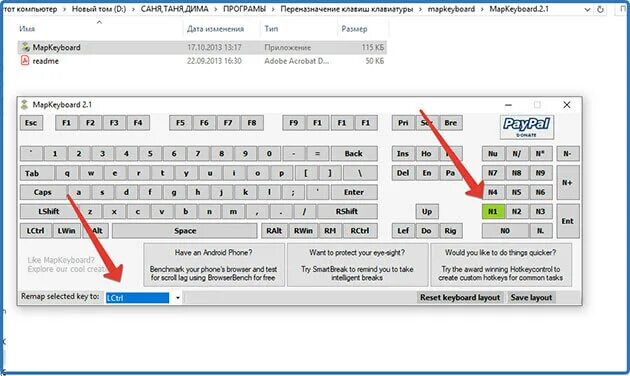Click the MapKeyboard application file icon
630x376 pixels.
pyautogui.click(x=26, y=47)
